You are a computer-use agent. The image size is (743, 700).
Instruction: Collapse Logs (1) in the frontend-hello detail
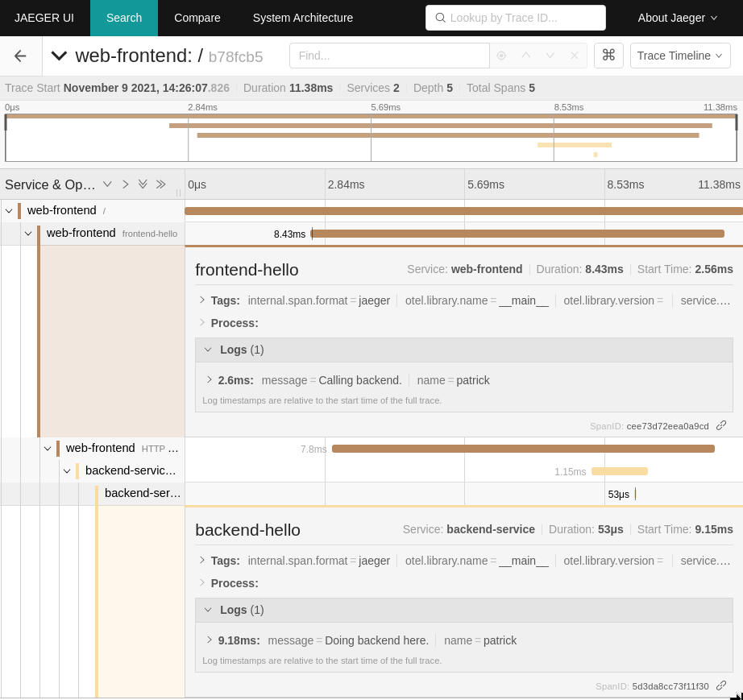464,350
